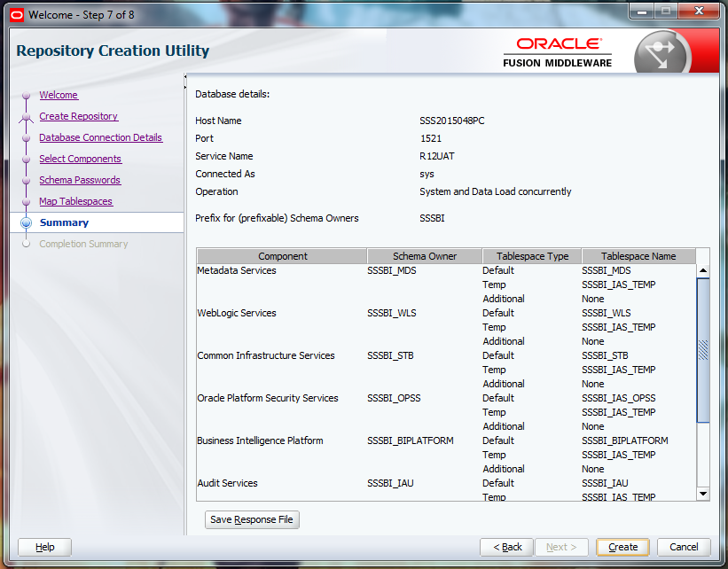Minimize the Repository Creation Utility window
Screen dimensions: 728x569
[x=642, y=12]
